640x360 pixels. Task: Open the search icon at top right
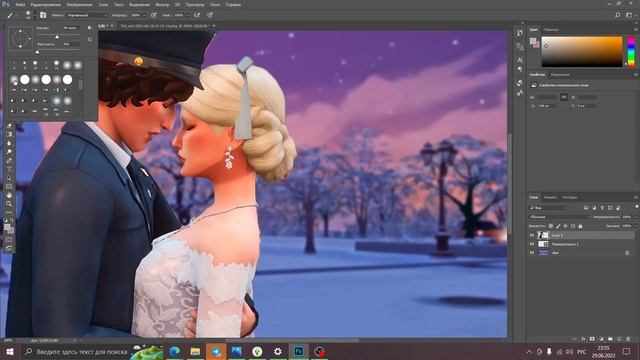pyautogui.click(x=618, y=15)
